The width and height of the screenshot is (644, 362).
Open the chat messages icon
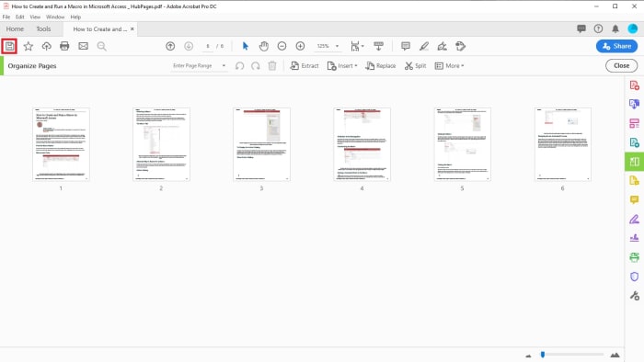(x=581, y=28)
